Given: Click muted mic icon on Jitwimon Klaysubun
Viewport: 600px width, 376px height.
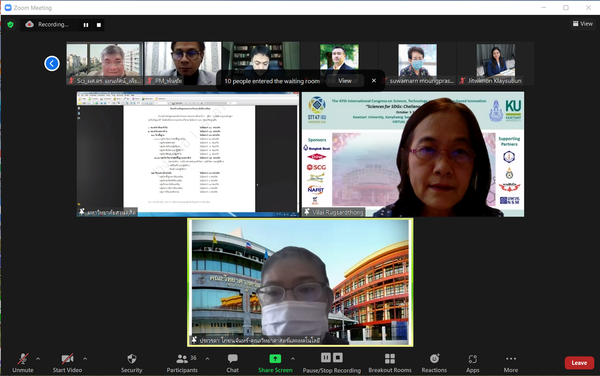Looking at the screenshot, I should coord(462,81).
